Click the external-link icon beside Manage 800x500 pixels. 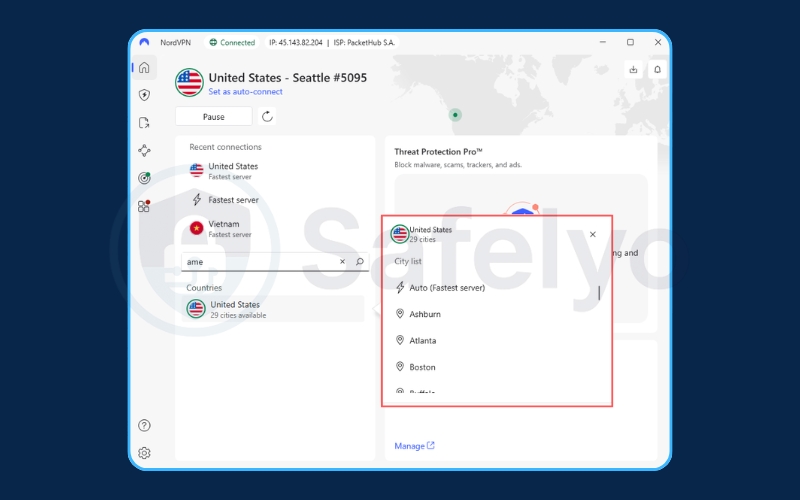tap(431, 445)
